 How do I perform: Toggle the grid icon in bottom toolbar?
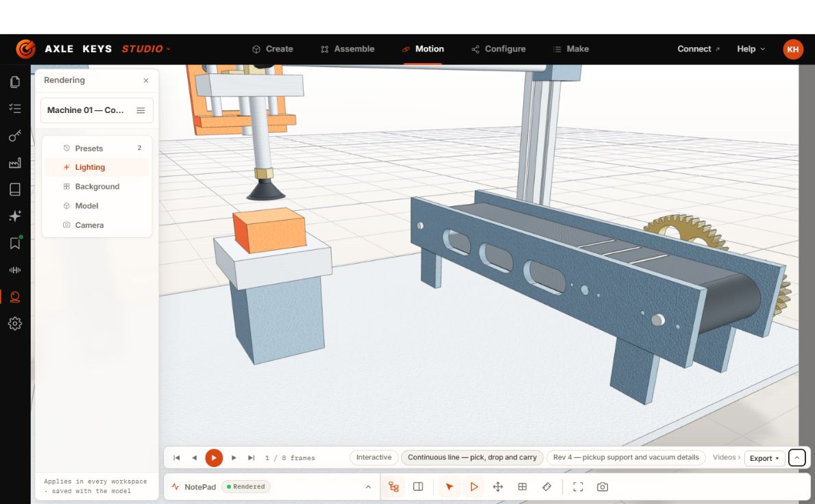pyautogui.click(x=522, y=487)
